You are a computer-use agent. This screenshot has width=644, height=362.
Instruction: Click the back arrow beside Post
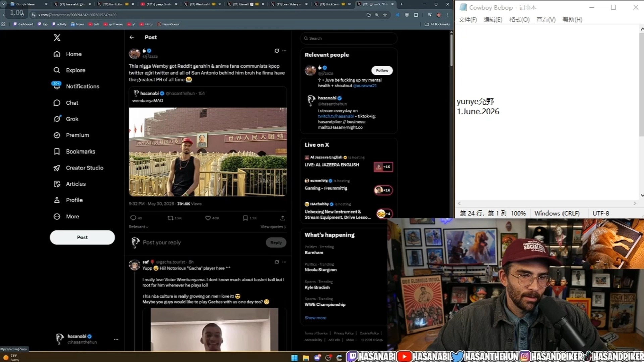pyautogui.click(x=132, y=37)
